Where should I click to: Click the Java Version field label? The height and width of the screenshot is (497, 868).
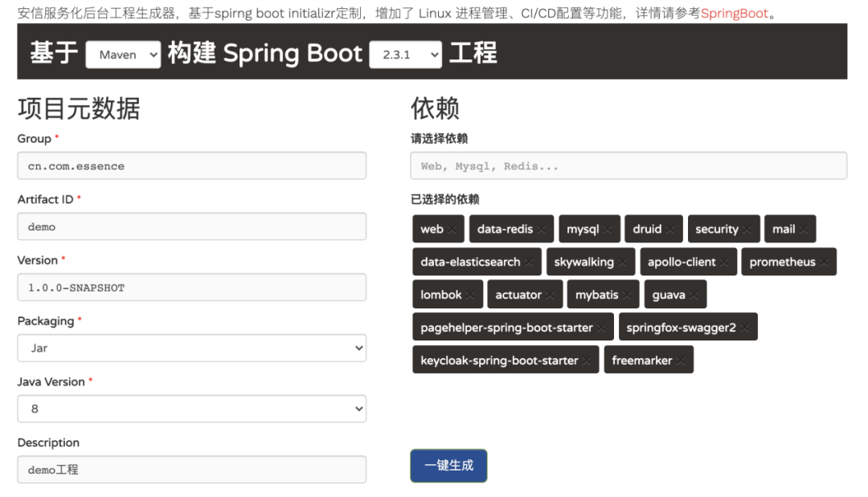click(x=51, y=382)
